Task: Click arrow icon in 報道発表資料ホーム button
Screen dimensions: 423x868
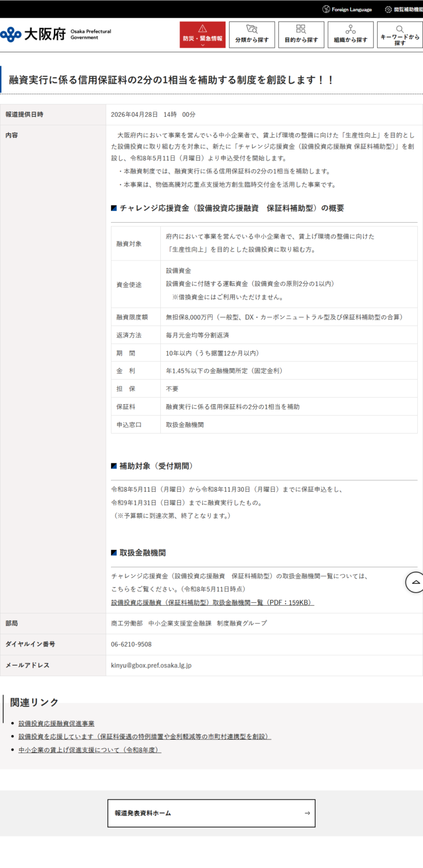Action: coord(307,813)
